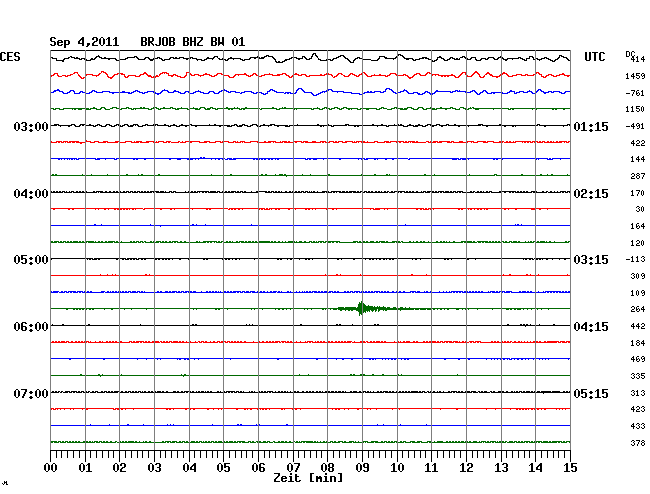This screenshot has width=650, height=494.
Task: Click the DC offset value "144"
Action: click(x=638, y=159)
